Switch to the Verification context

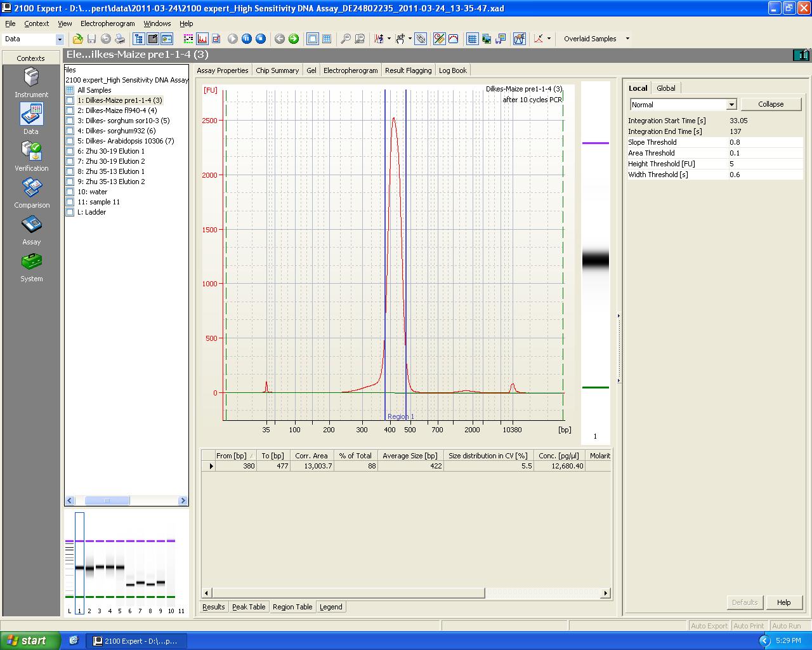coord(31,156)
